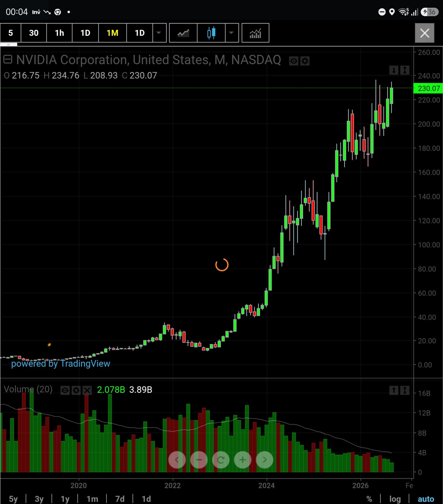Tap the Inv notification icon

(36, 12)
